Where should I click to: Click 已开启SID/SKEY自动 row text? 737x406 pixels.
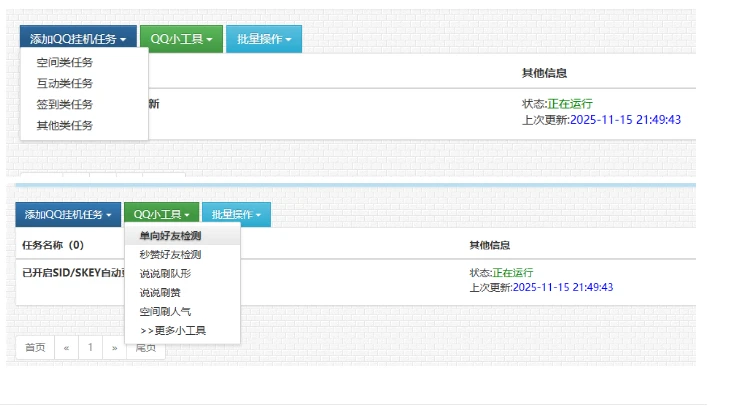73,273
